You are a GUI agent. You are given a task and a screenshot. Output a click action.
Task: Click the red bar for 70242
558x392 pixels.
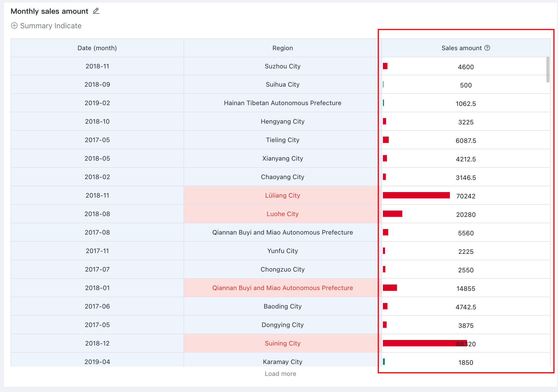click(x=416, y=195)
